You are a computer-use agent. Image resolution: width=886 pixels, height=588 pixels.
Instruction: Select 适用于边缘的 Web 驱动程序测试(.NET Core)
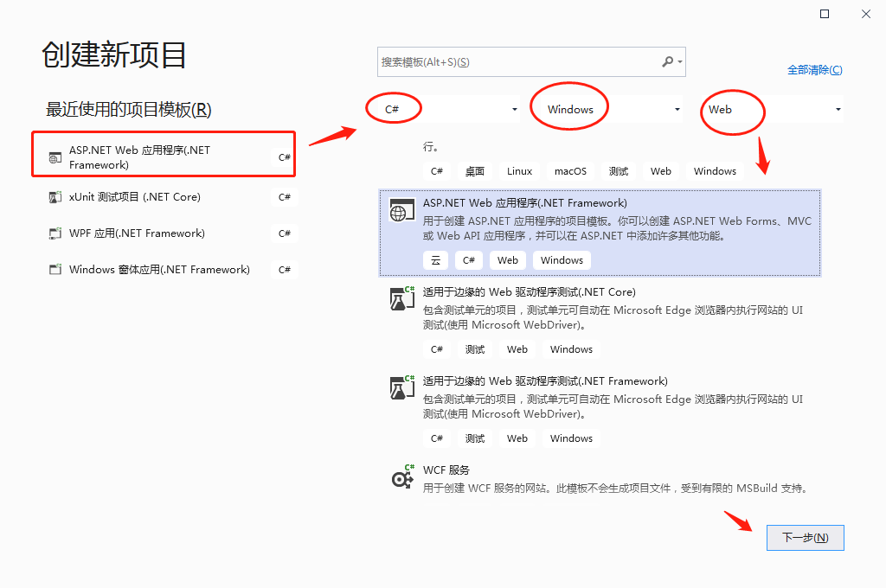pos(600,323)
